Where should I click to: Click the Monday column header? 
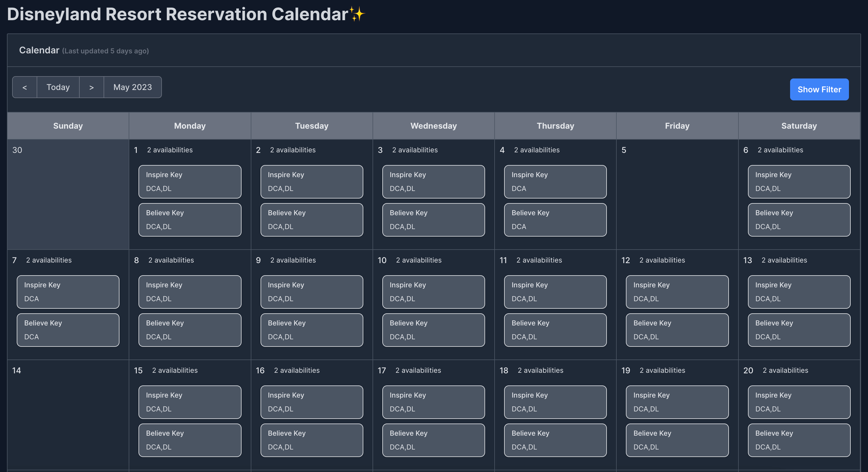190,126
